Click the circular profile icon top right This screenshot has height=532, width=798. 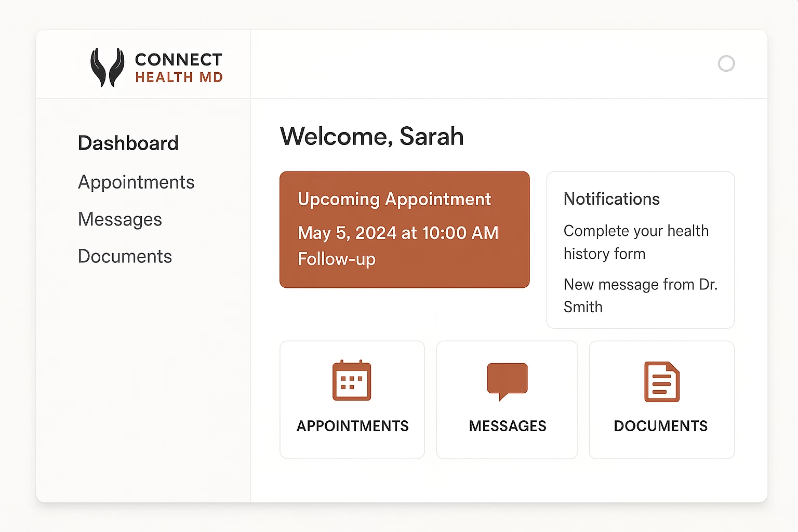(x=726, y=63)
